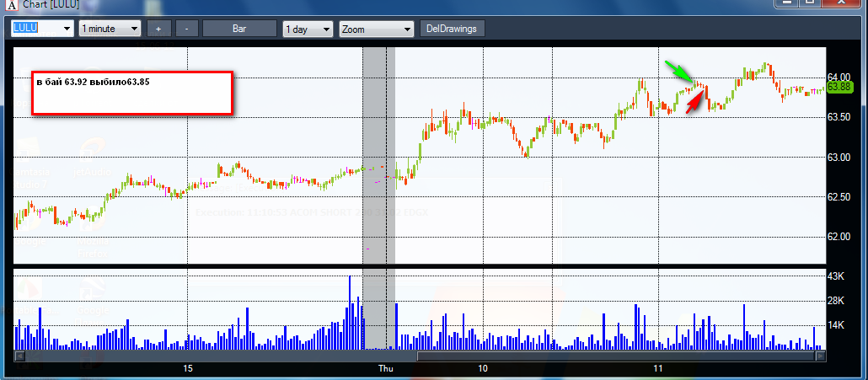Click the green 63.88 current price label
Screen dimensions: 868x380
pos(839,87)
